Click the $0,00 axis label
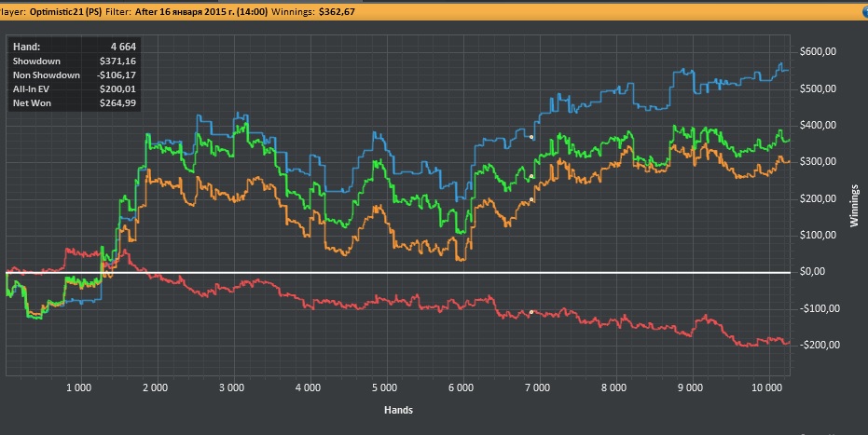 [812, 272]
